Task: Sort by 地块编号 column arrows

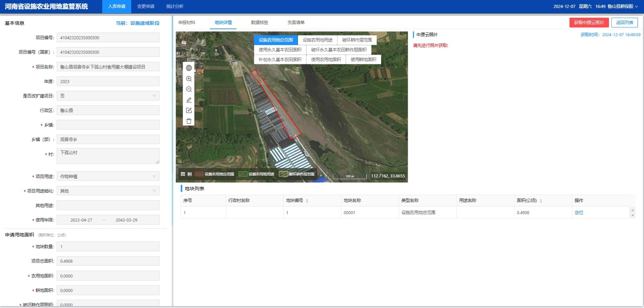Action: [x=307, y=201]
